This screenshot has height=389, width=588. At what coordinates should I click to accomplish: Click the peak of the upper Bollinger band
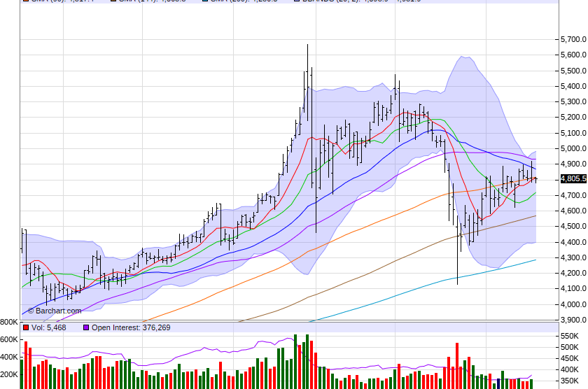click(463, 57)
